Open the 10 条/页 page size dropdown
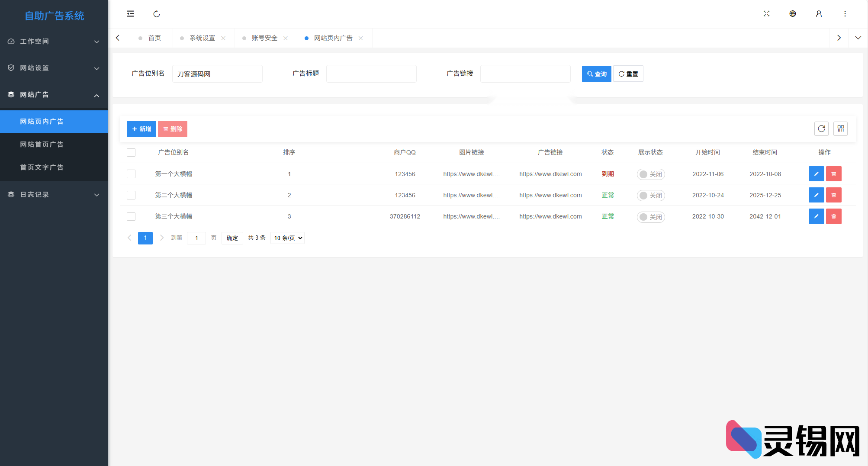Viewport: 868px width, 466px height. 287,238
